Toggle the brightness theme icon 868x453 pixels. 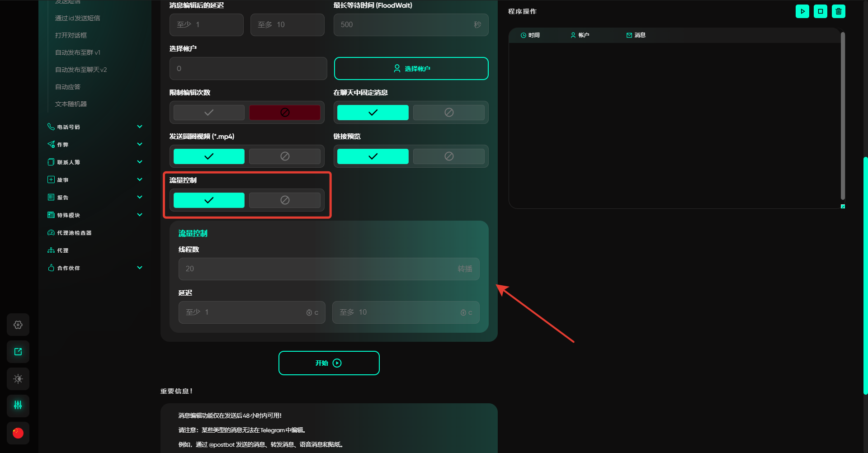[x=18, y=379]
